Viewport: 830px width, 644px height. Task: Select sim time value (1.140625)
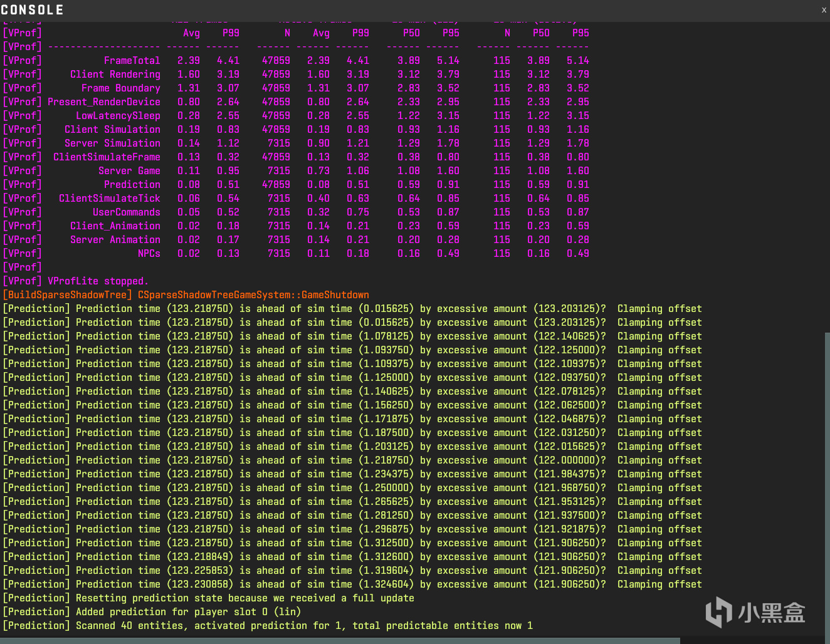(x=386, y=392)
